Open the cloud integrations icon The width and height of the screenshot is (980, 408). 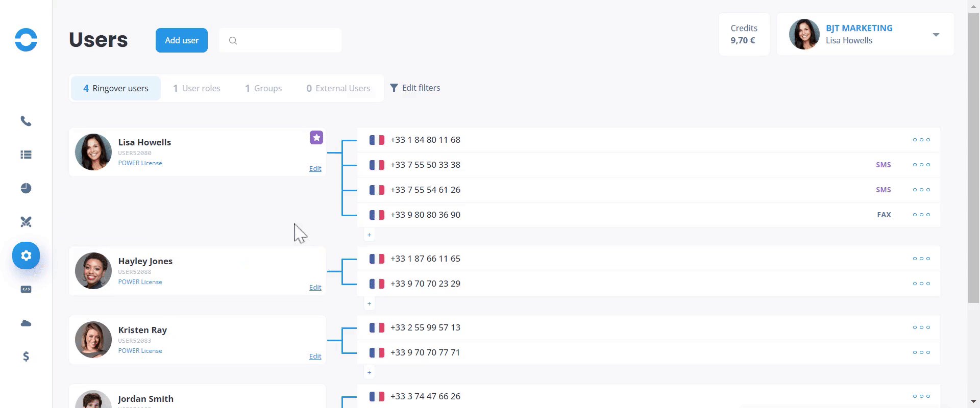(26, 323)
